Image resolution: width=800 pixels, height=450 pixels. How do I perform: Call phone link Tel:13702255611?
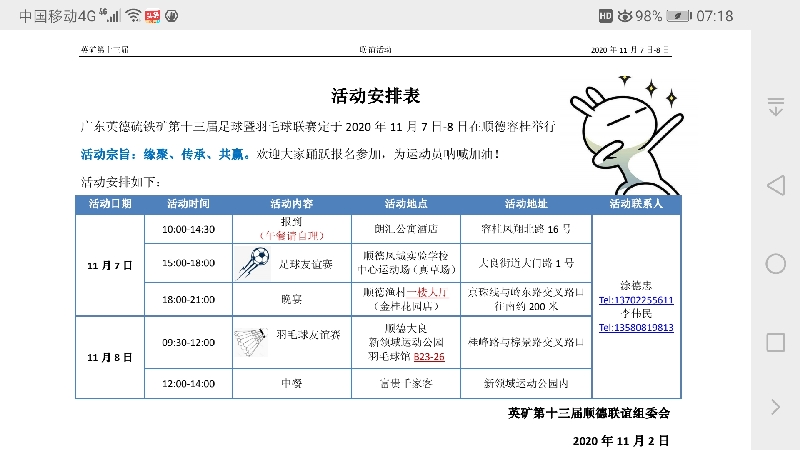pos(636,300)
